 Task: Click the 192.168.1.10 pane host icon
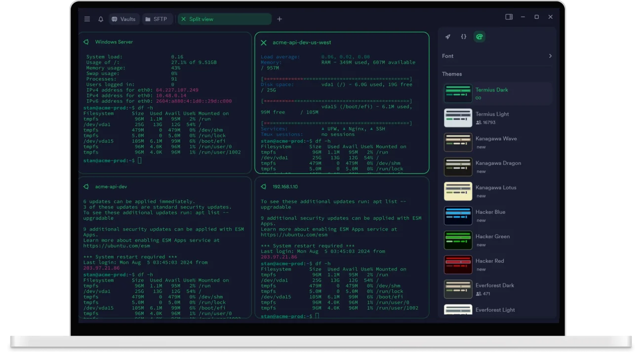[264, 187]
